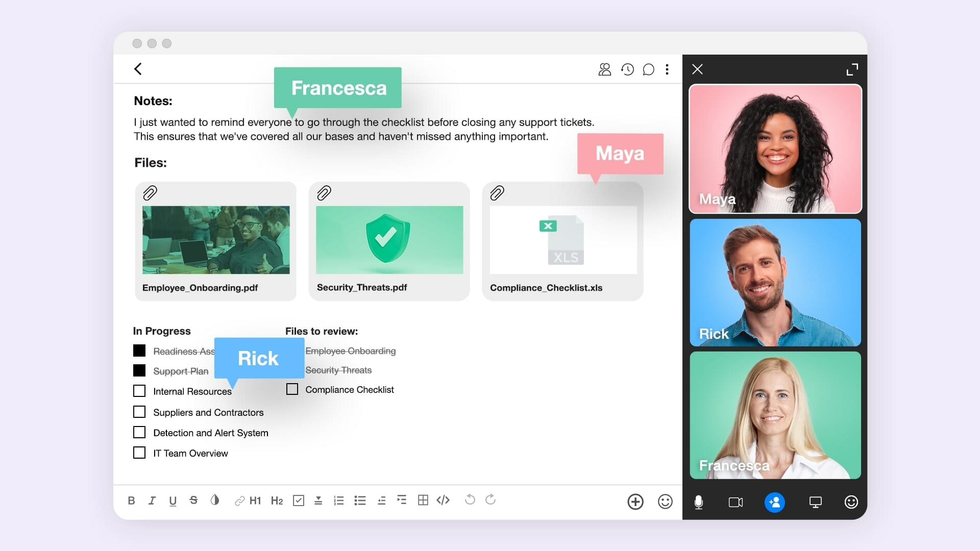This screenshot has width=980, height=551.
Task: Click the back navigation arrow
Action: click(x=138, y=69)
